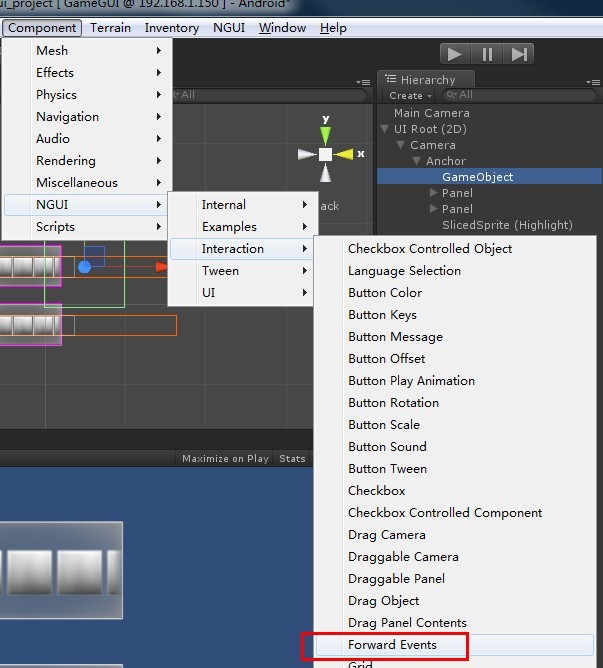Image resolution: width=603 pixels, height=668 pixels.
Task: Click the yellow X axis gizmo cone
Action: [x=346, y=154]
